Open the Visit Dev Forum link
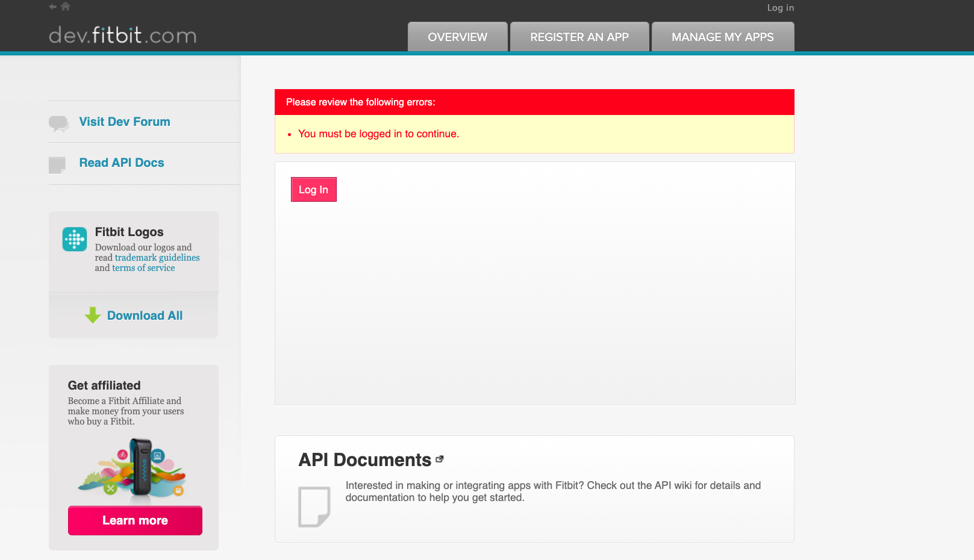The height and width of the screenshot is (560, 974). tap(125, 122)
